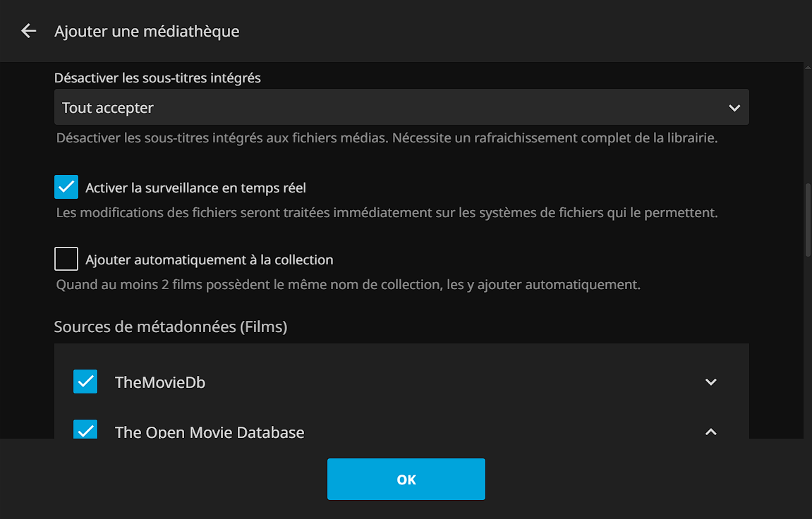This screenshot has width=812, height=519.
Task: Click the 'Désactiver les sous-titres intégrés' field label
Action: pyautogui.click(x=157, y=78)
